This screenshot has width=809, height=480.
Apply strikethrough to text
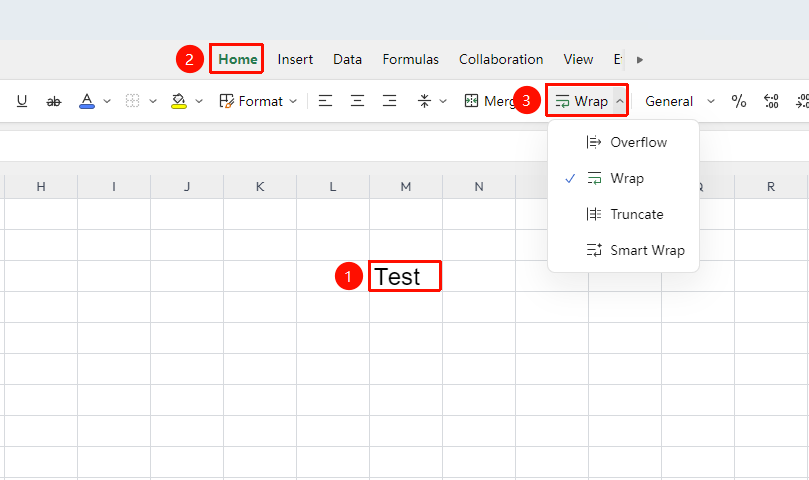(x=54, y=101)
